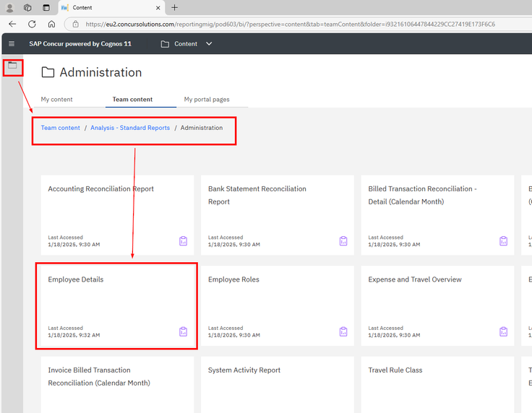Switch to My content tab
532x413 pixels.
coord(56,99)
